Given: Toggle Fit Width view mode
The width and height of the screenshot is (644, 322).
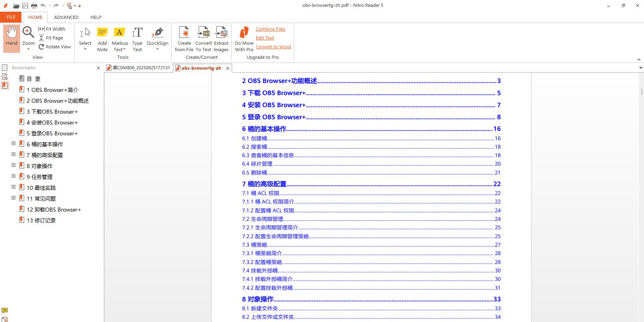Looking at the screenshot, I should (42, 29).
